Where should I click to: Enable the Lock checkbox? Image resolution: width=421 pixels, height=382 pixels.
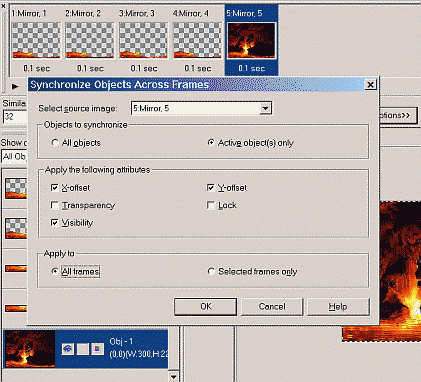tap(211, 205)
